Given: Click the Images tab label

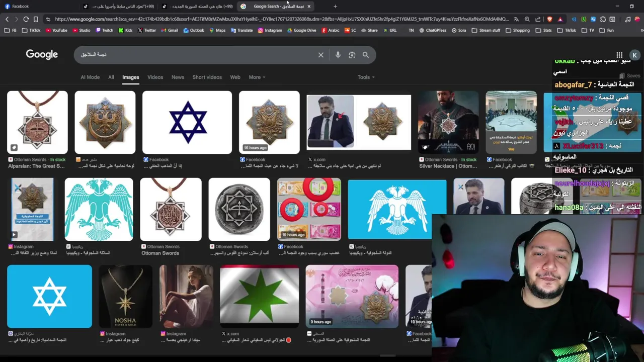Looking at the screenshot, I should (130, 77).
